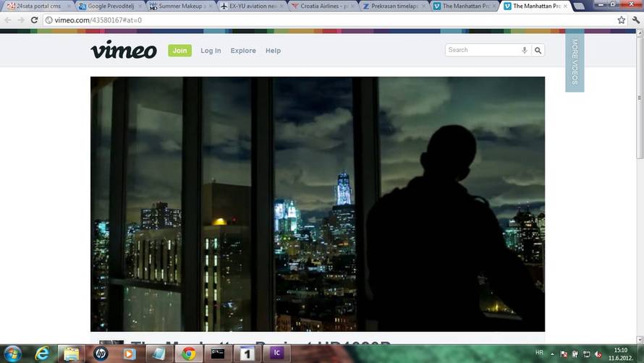Click the scrollbar down arrow
Viewport: 644px width, 363px height.
point(640,340)
